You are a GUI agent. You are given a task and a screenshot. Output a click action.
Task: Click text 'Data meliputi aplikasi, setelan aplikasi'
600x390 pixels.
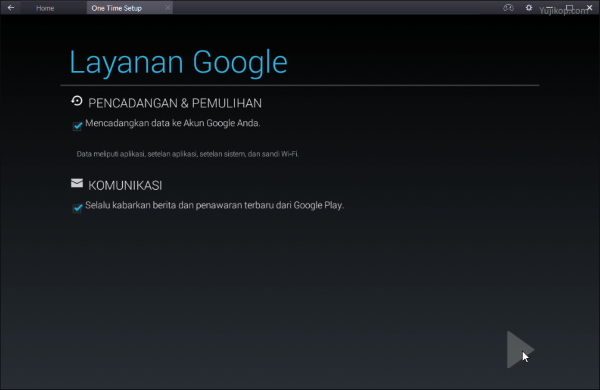tap(137, 154)
